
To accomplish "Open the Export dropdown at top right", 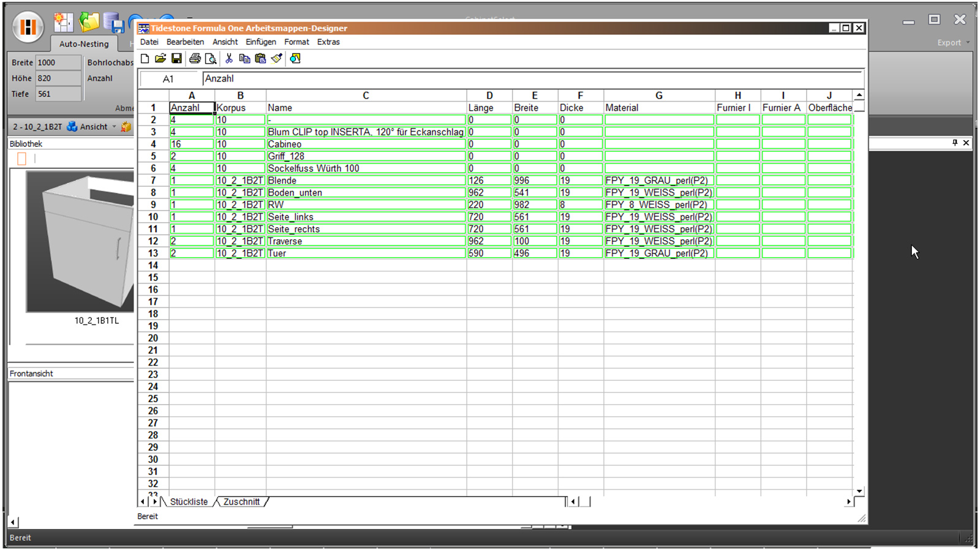I will coord(954,43).
